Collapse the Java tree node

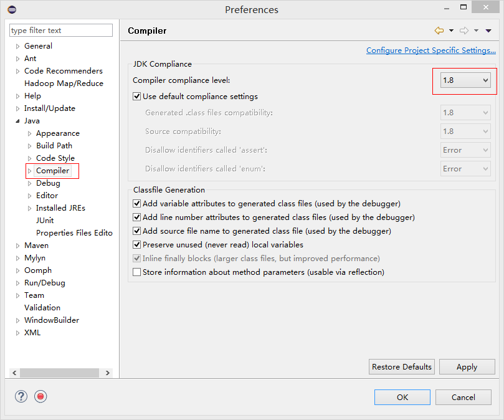click(x=17, y=122)
